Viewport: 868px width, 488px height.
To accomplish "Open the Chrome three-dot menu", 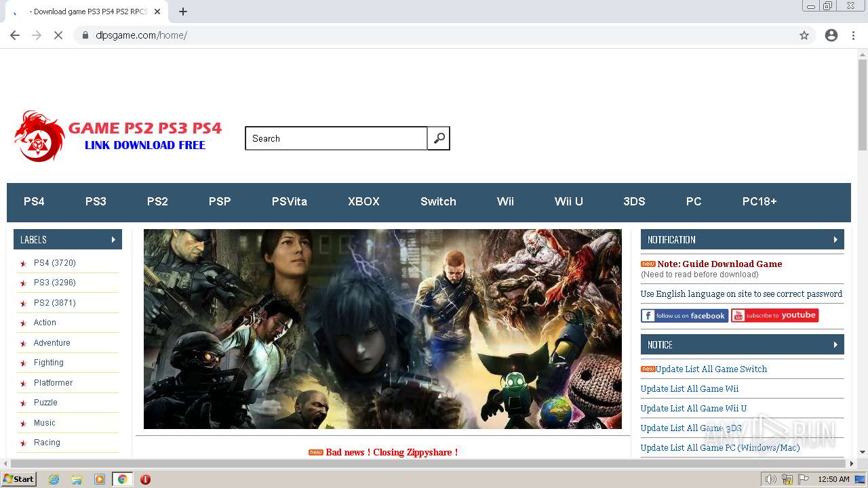I will coord(853,35).
